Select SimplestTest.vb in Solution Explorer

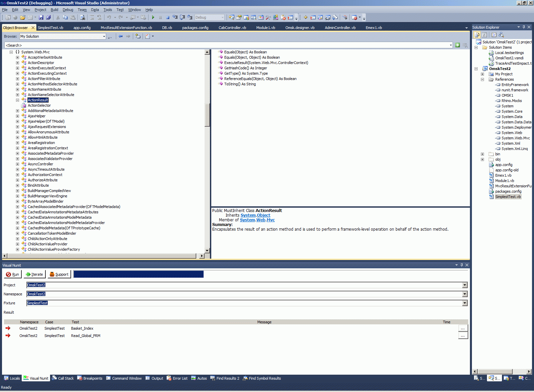508,197
